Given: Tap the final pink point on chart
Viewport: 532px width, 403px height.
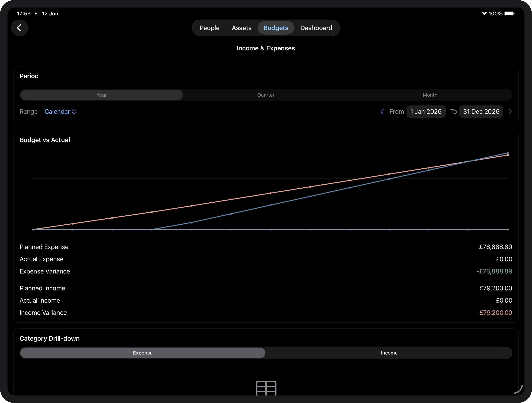Looking at the screenshot, I should point(508,155).
